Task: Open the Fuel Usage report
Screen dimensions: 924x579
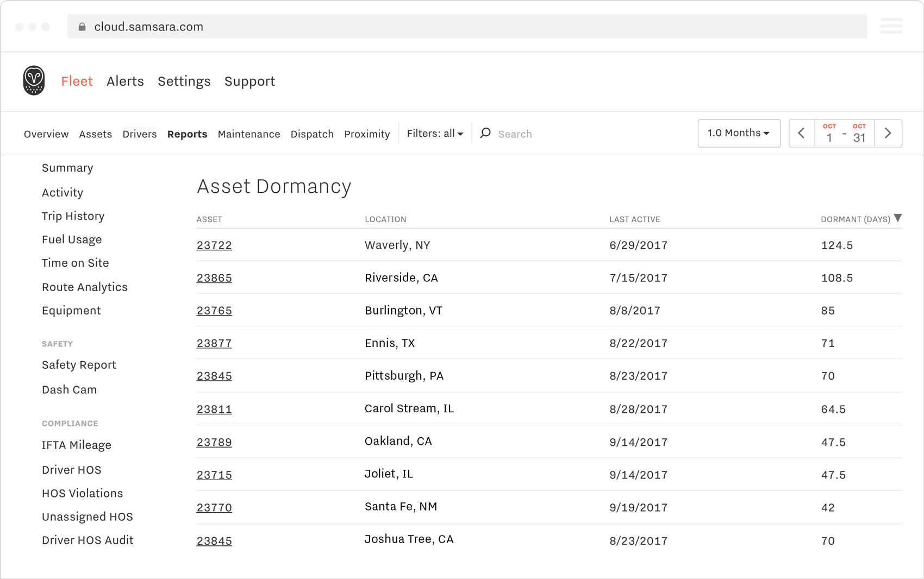Action: coord(72,240)
